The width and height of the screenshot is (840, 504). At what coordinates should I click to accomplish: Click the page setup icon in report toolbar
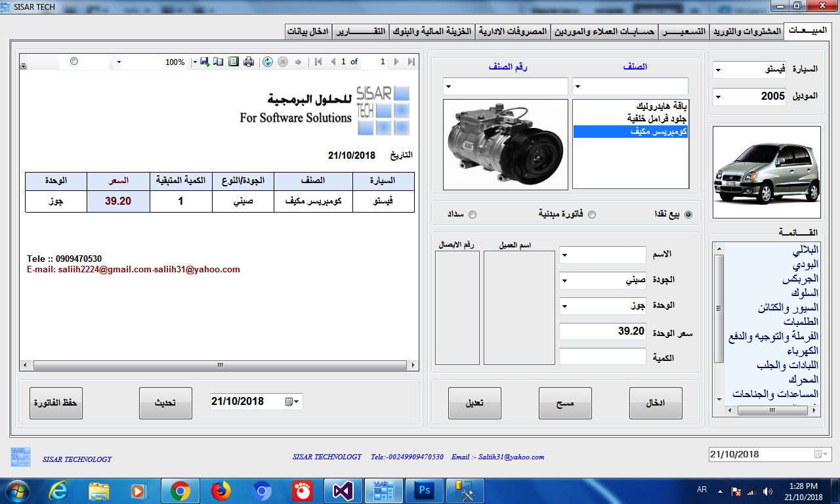pos(233,62)
